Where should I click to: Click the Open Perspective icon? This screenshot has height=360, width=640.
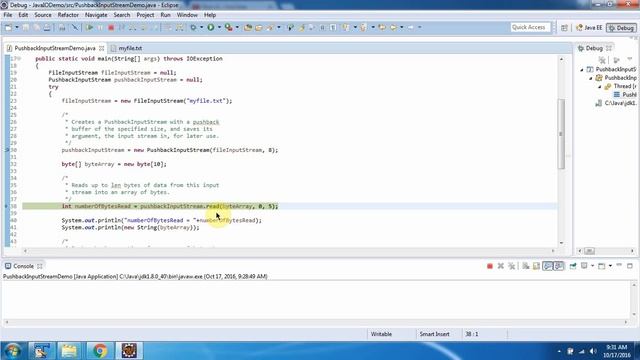(x=564, y=28)
